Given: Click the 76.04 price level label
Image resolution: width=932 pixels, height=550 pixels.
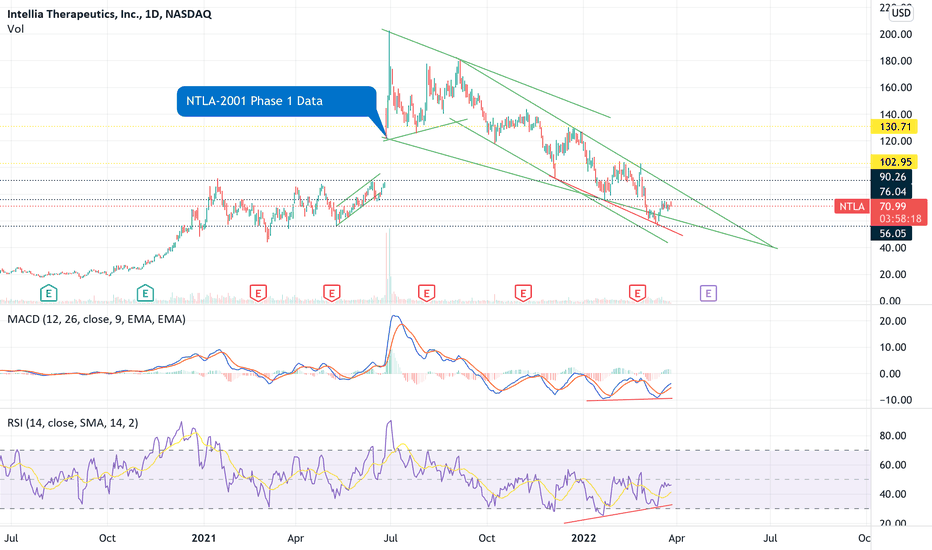Looking at the screenshot, I should (893, 191).
